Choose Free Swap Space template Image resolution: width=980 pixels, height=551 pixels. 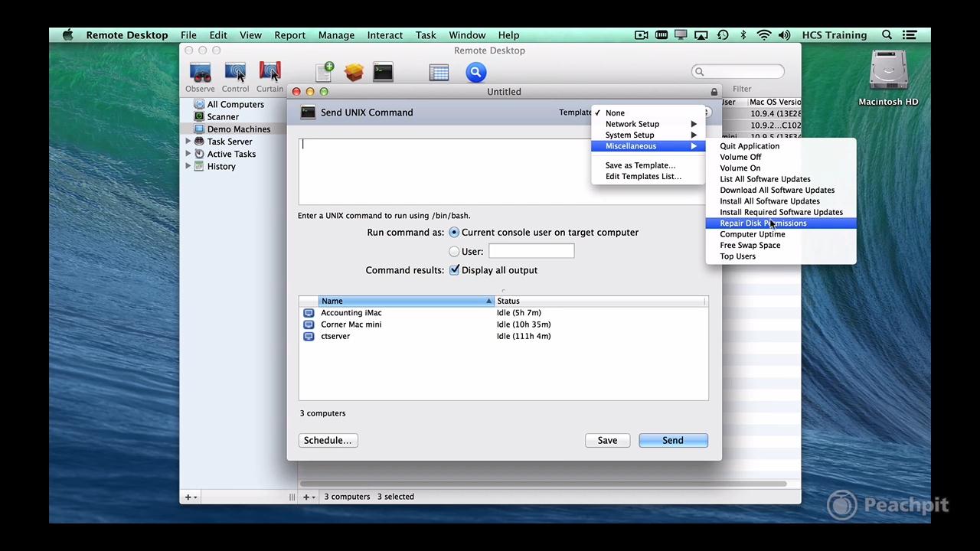click(x=781, y=246)
